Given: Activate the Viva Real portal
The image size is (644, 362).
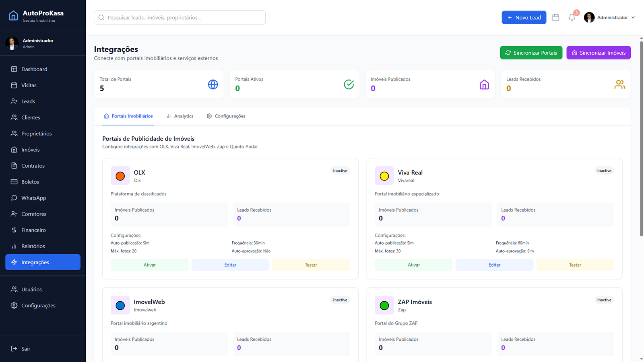Looking at the screenshot, I should (413, 265).
